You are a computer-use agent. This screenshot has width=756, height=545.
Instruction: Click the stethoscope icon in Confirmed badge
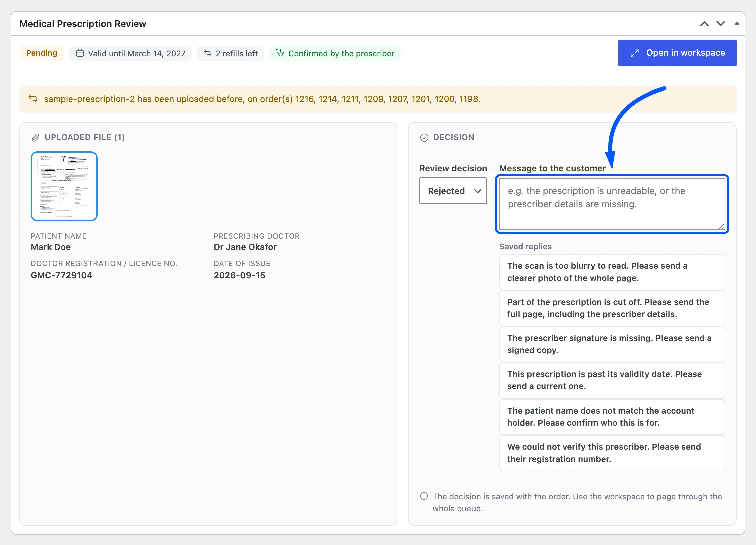point(280,53)
